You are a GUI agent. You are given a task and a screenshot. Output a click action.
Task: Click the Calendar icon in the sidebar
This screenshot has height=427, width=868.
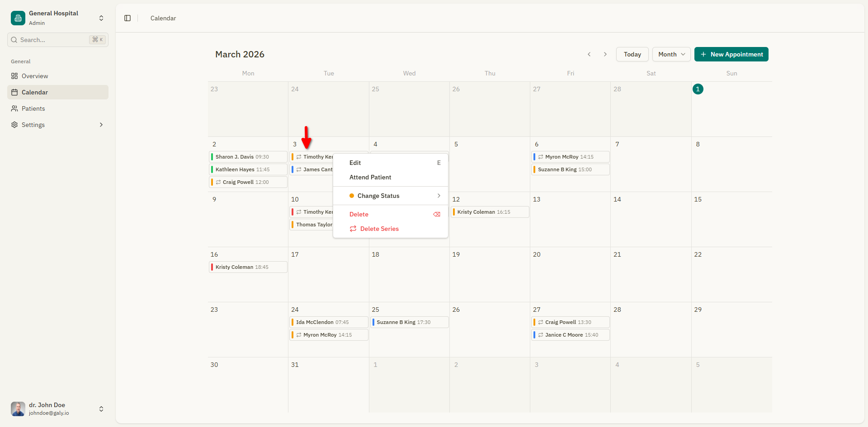pyautogui.click(x=14, y=92)
